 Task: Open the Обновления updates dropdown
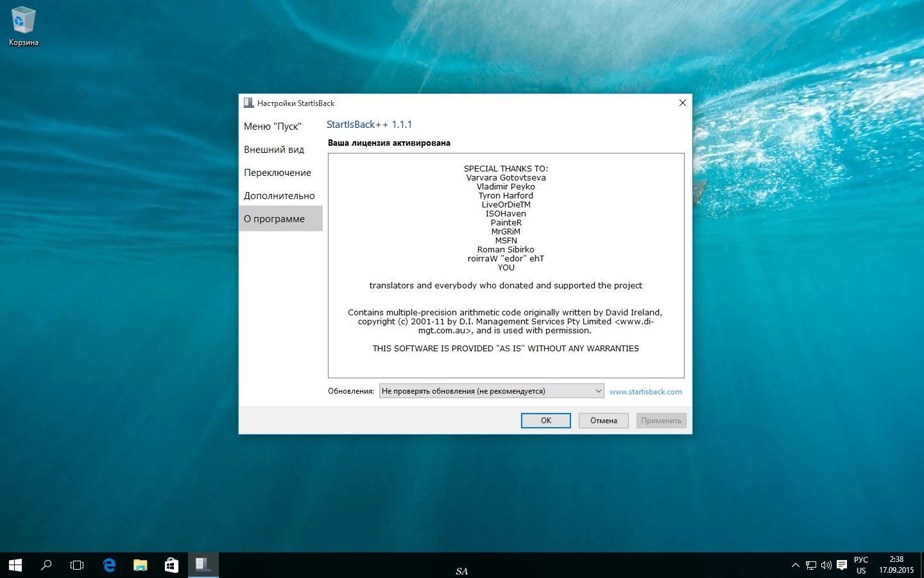pyautogui.click(x=492, y=390)
